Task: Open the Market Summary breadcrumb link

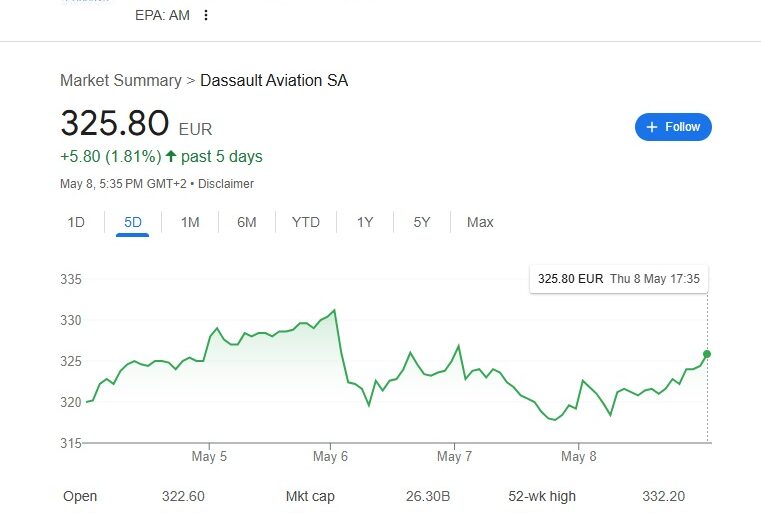Action: [x=121, y=80]
